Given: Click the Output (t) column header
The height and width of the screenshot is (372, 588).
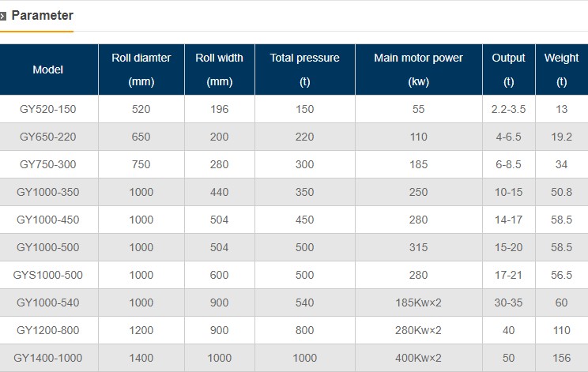Looking at the screenshot, I should click(509, 70).
